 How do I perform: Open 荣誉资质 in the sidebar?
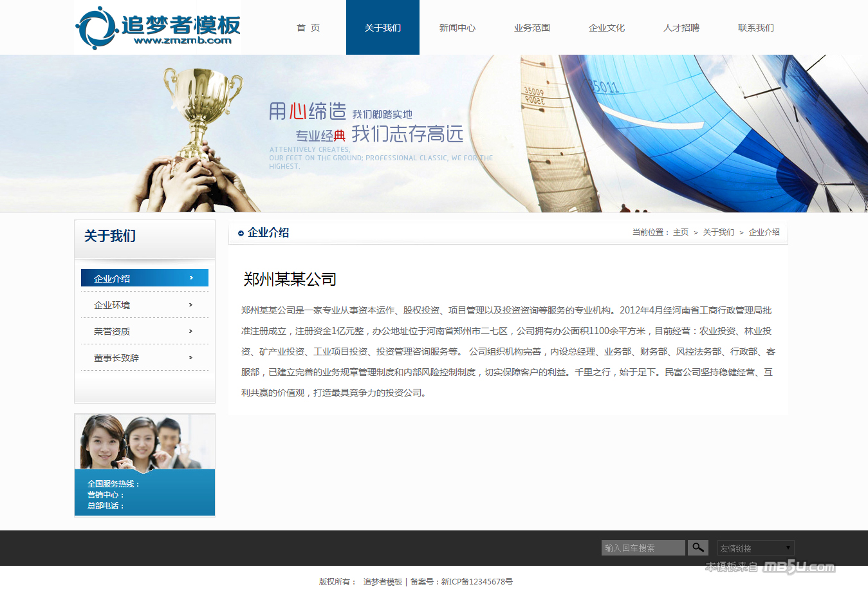[x=112, y=332]
